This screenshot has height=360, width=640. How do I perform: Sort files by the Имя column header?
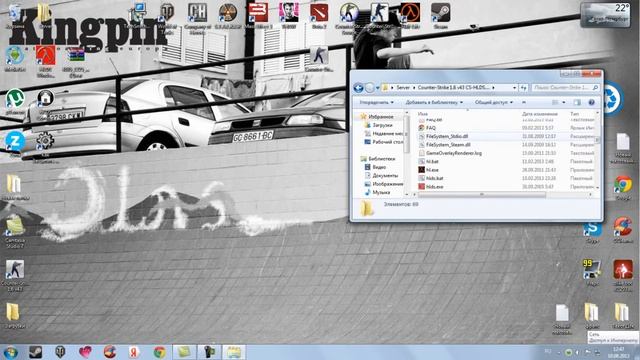click(422, 114)
